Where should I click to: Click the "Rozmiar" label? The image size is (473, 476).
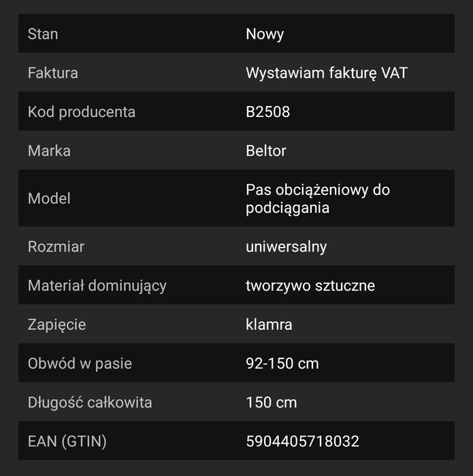pyautogui.click(x=56, y=246)
